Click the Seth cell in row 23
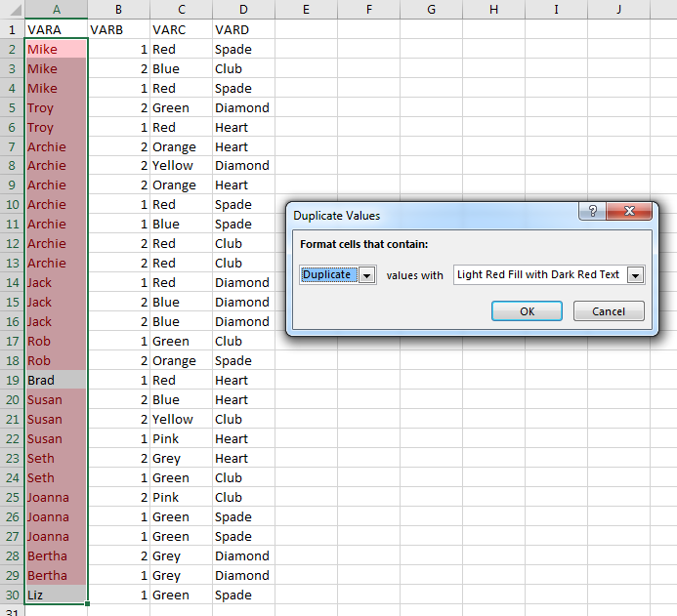677x616 pixels. [56, 458]
